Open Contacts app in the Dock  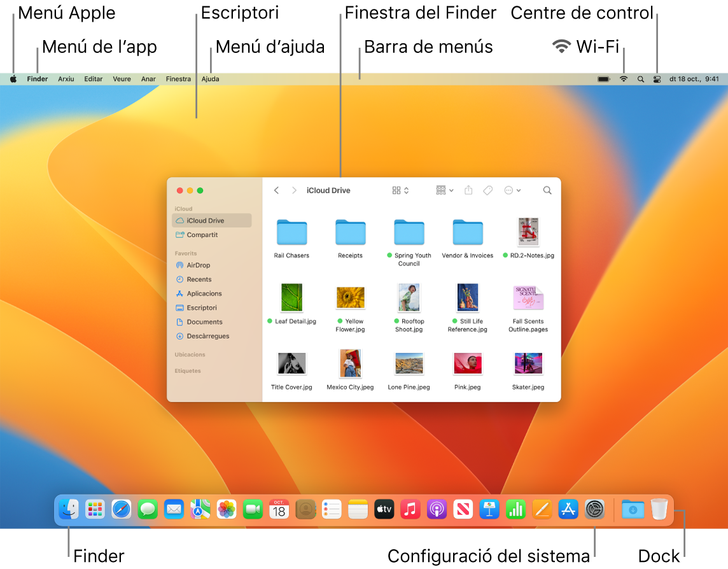(x=305, y=510)
